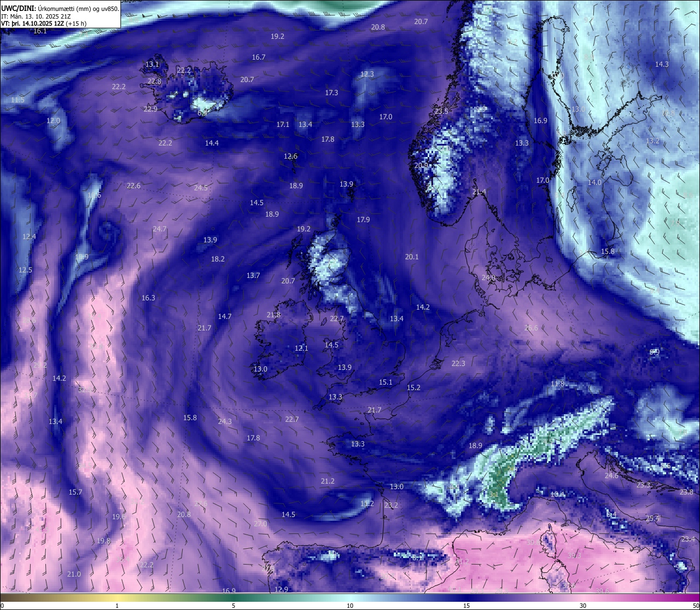Click the 14.0 value in the Baltic
Image resolution: width=700 pixels, height=610 pixels.
[x=594, y=183]
